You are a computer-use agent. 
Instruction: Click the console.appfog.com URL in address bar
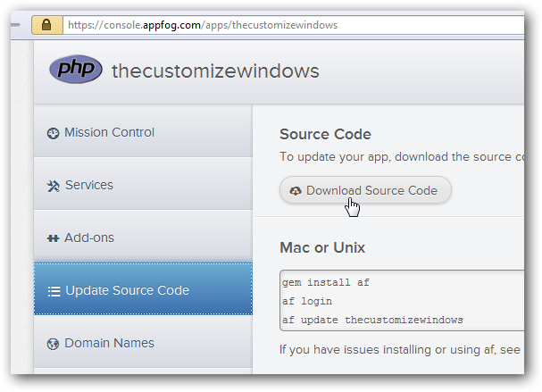click(203, 25)
